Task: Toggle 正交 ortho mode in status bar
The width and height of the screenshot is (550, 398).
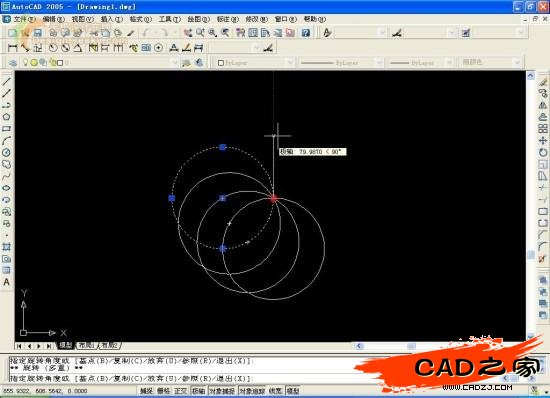Action: pos(181,391)
